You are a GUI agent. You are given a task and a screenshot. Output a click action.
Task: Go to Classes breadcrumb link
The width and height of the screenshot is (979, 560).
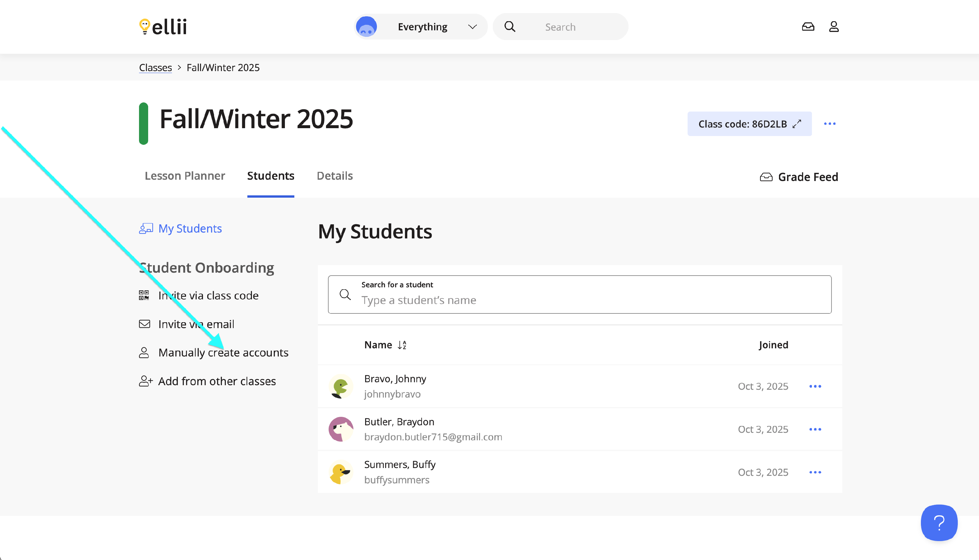tap(155, 68)
